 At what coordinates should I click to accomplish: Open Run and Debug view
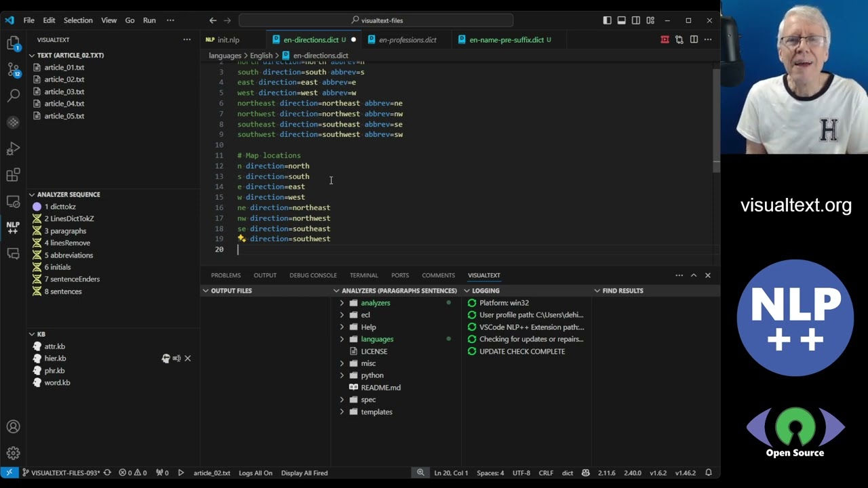click(x=13, y=149)
